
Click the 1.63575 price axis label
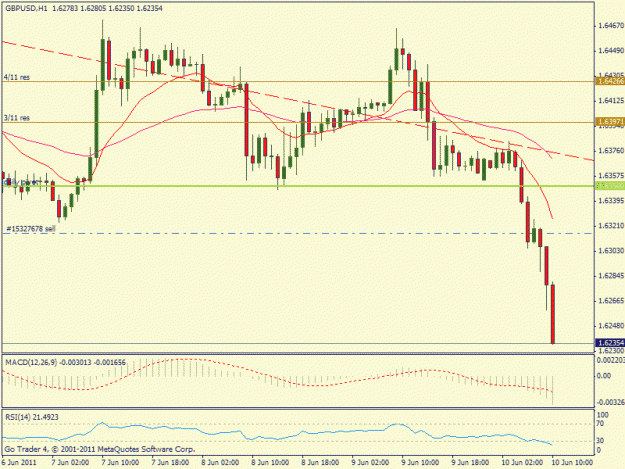click(x=611, y=176)
